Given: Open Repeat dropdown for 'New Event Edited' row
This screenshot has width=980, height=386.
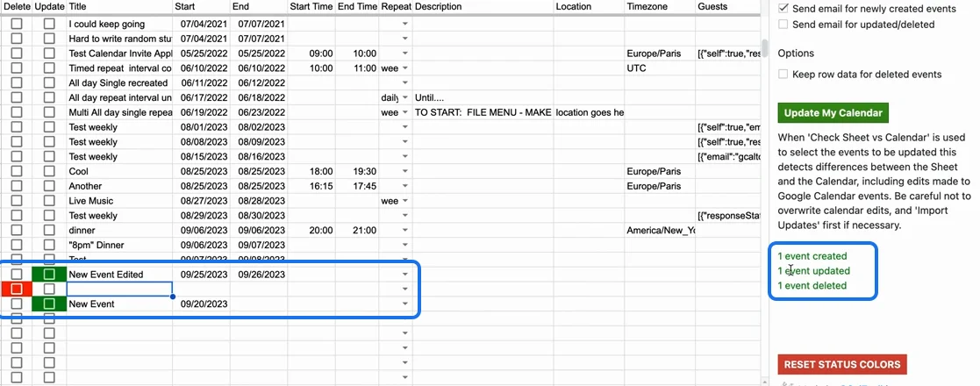Looking at the screenshot, I should (405, 275).
